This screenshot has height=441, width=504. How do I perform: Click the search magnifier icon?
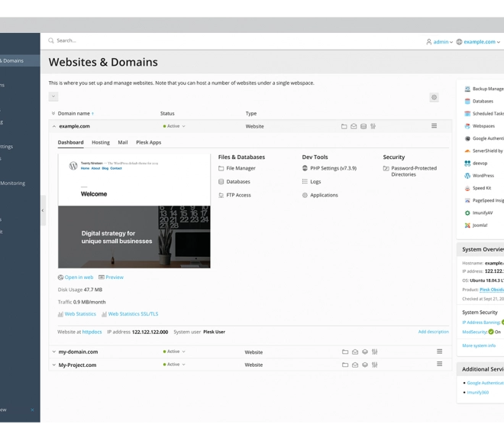[x=51, y=41]
